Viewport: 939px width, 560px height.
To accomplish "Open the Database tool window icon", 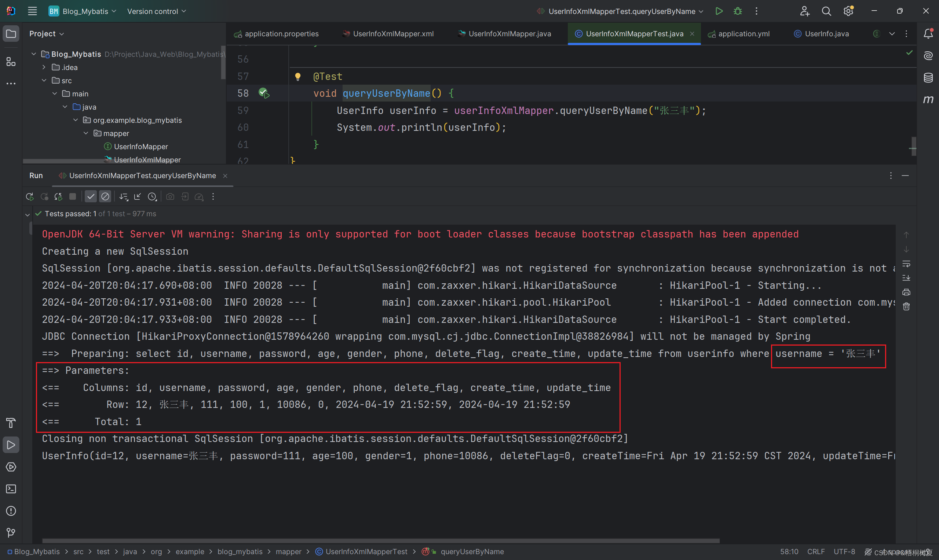I will tap(928, 78).
